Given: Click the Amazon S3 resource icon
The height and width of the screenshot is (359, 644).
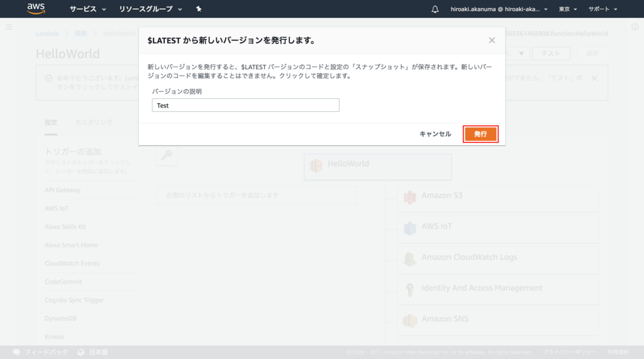Looking at the screenshot, I should coord(410,197).
